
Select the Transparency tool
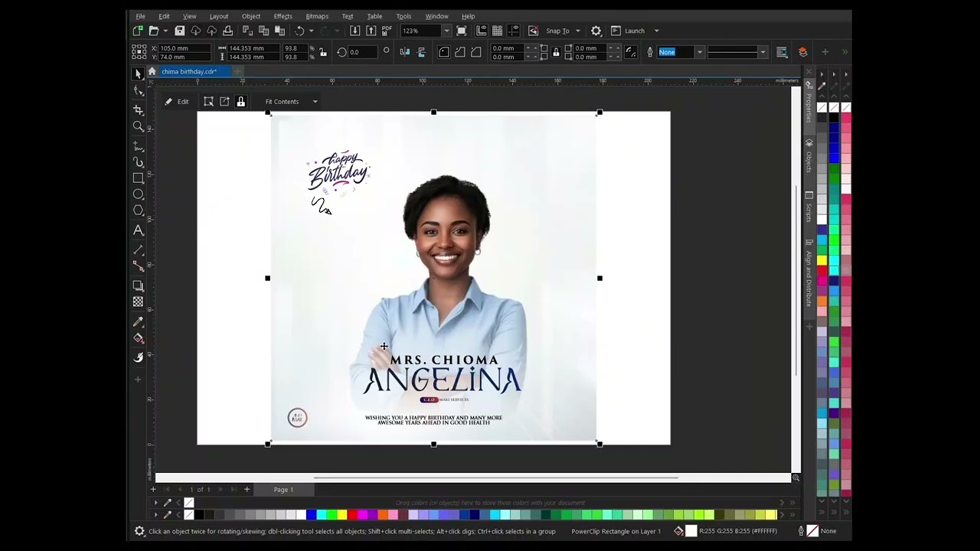[138, 302]
